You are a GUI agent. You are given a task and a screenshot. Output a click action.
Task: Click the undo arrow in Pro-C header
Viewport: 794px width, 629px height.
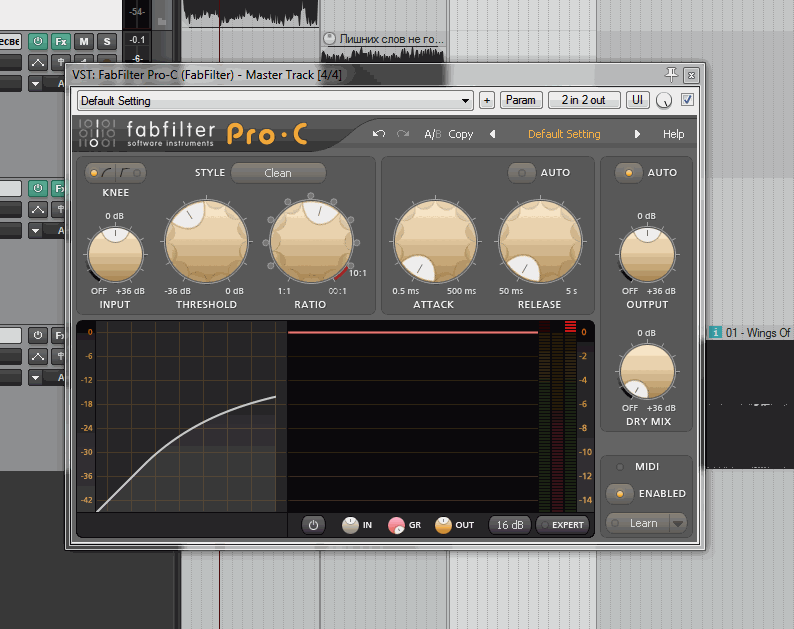pos(379,134)
